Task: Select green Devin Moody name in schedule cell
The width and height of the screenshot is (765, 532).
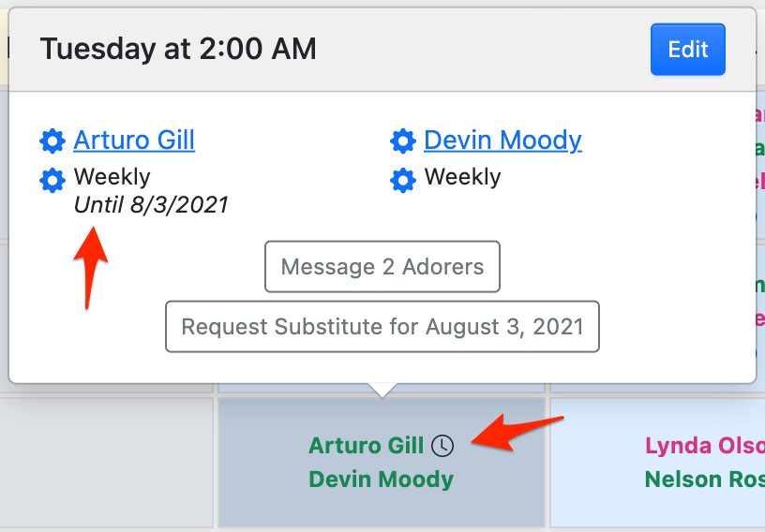Action: tap(381, 480)
